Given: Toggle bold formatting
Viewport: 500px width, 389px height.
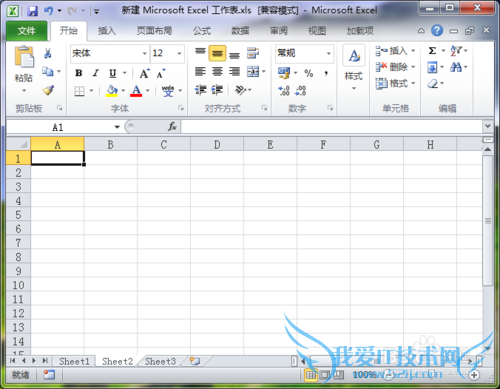Looking at the screenshot, I should pyautogui.click(x=79, y=73).
